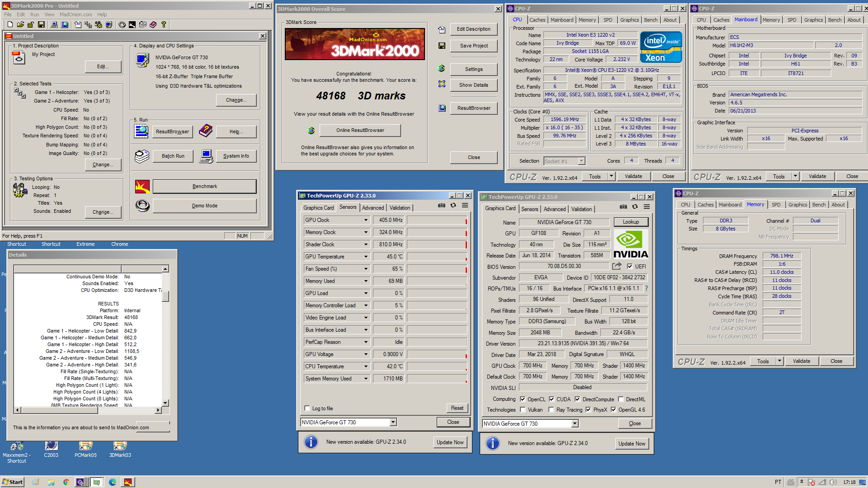Click the GPU Clock sensor graph bar
Image resolution: width=868 pixels, height=488 pixels.
[437, 220]
